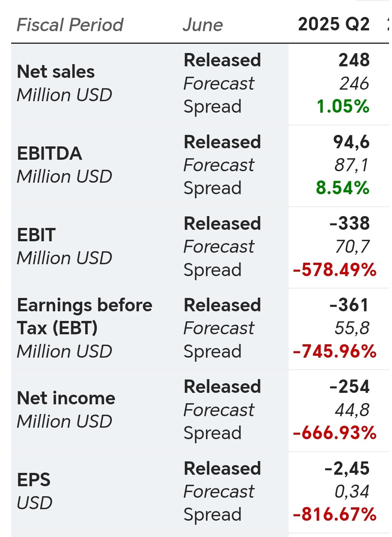
Task: Open the EBITDA row label
Action: pyautogui.click(x=50, y=153)
